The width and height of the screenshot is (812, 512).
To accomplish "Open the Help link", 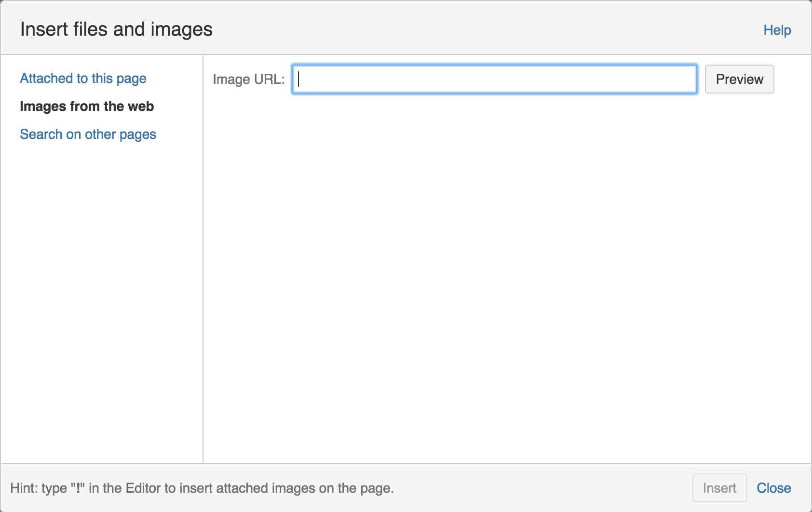I will click(777, 30).
